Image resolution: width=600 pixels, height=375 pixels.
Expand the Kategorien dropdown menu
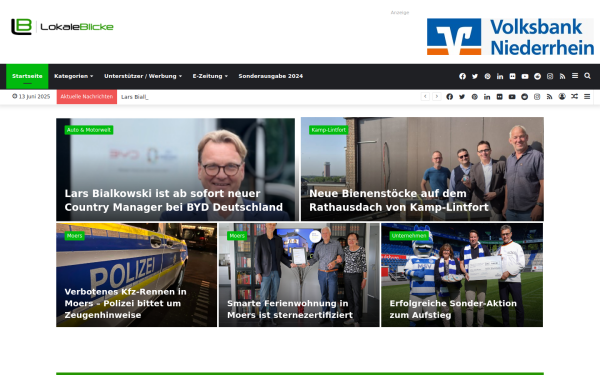pyautogui.click(x=73, y=76)
